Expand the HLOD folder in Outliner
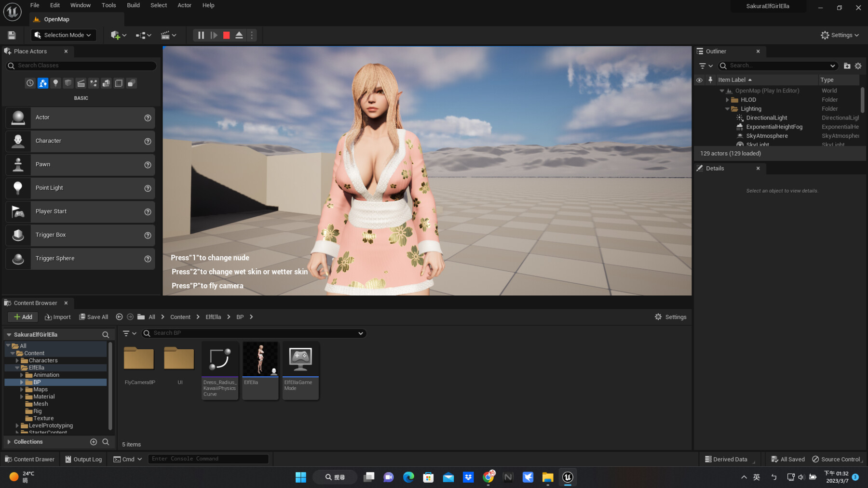This screenshot has height=488, width=868. click(x=728, y=100)
